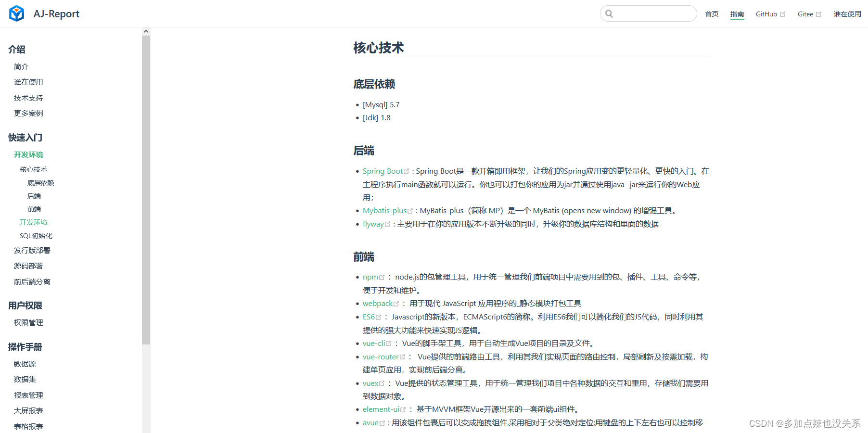Open the element-ui link

pos(381,409)
